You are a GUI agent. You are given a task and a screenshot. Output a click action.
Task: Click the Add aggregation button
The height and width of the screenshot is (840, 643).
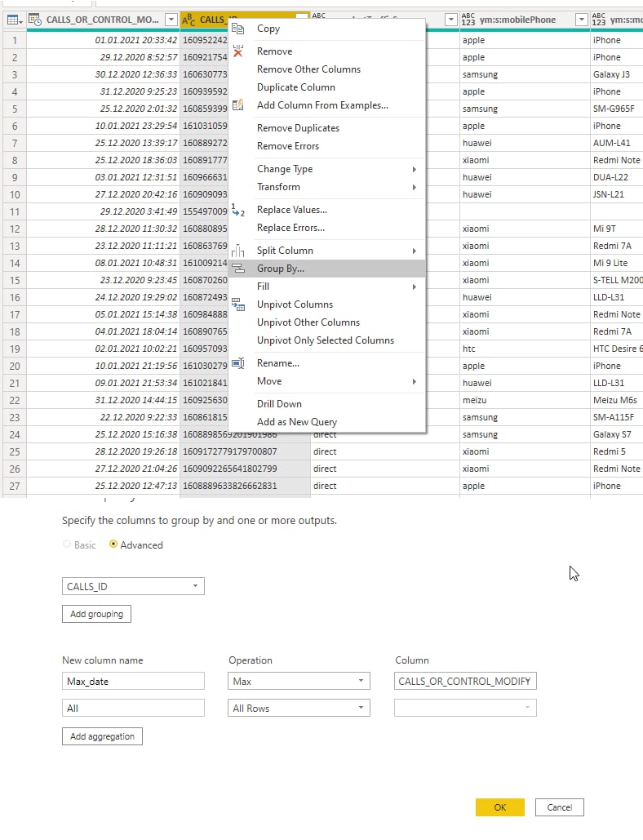[x=102, y=736]
